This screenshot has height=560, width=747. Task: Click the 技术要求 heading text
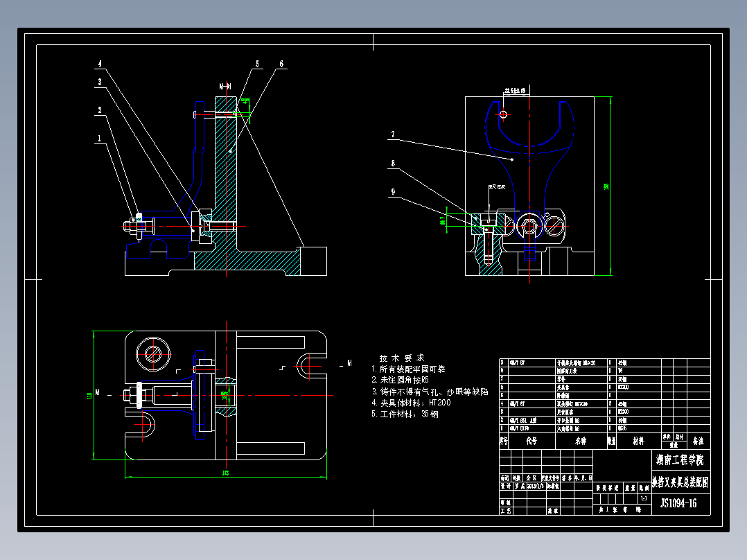[x=402, y=358]
